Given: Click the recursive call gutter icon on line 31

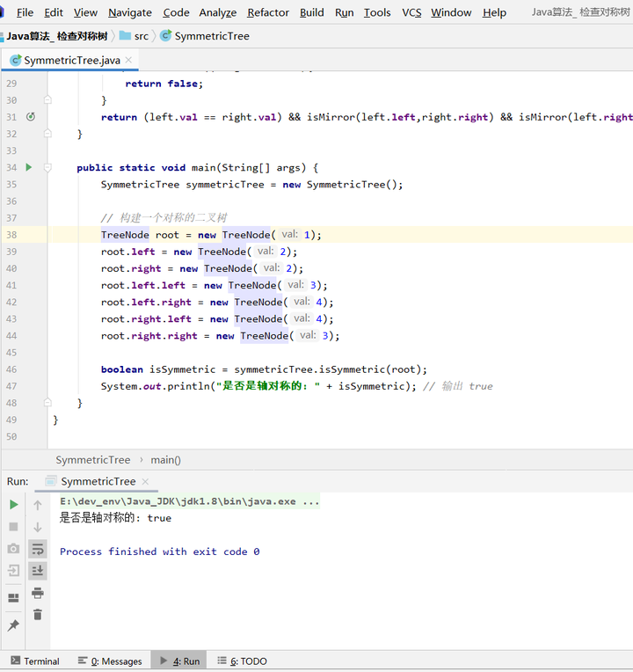Looking at the screenshot, I should click(31, 117).
